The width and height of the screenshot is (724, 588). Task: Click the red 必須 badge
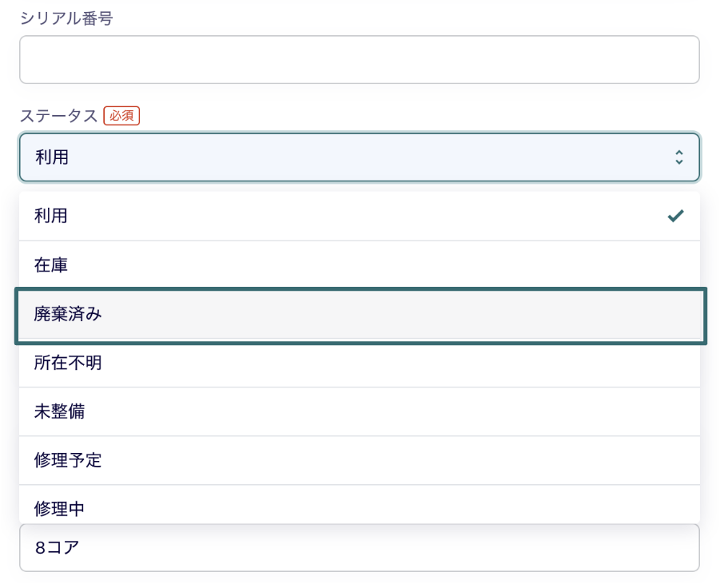point(121,115)
